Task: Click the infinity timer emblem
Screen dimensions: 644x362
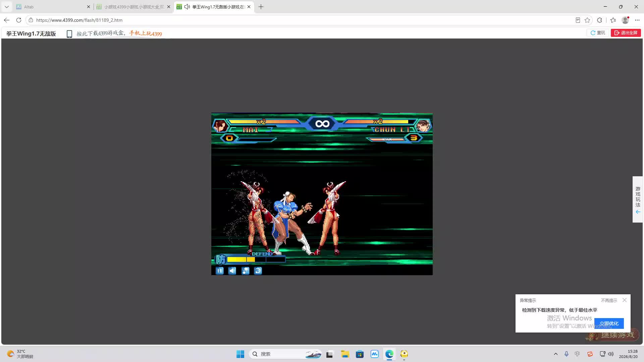Action: (x=322, y=124)
